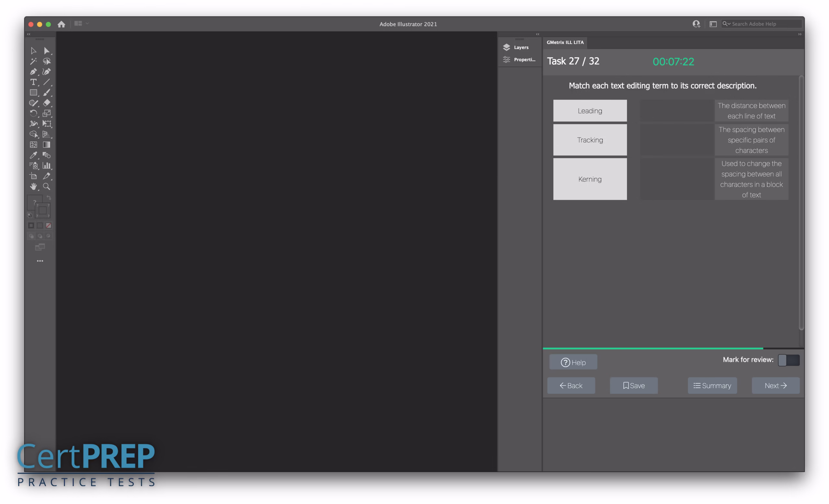Image resolution: width=829 pixels, height=504 pixels.
Task: Select the Magic Wand tool
Action: pos(33,61)
